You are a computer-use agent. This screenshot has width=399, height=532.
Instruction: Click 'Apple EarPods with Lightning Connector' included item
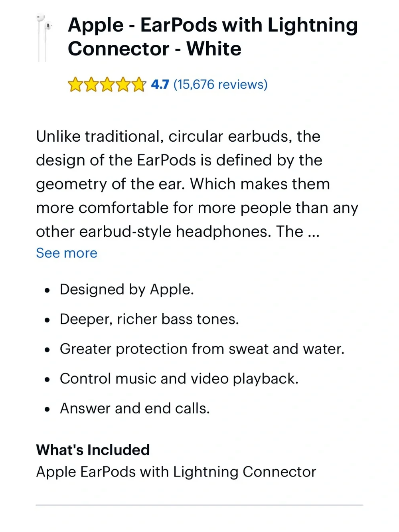tap(176, 472)
